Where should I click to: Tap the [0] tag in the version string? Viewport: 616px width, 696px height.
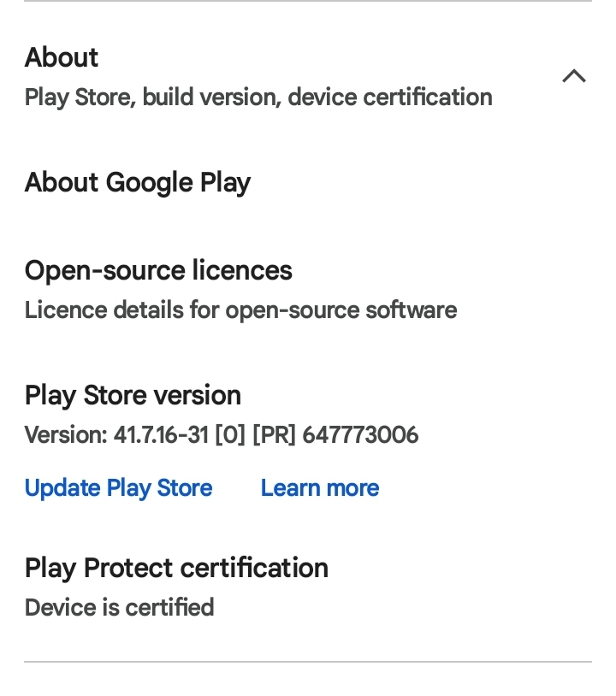[230, 435]
